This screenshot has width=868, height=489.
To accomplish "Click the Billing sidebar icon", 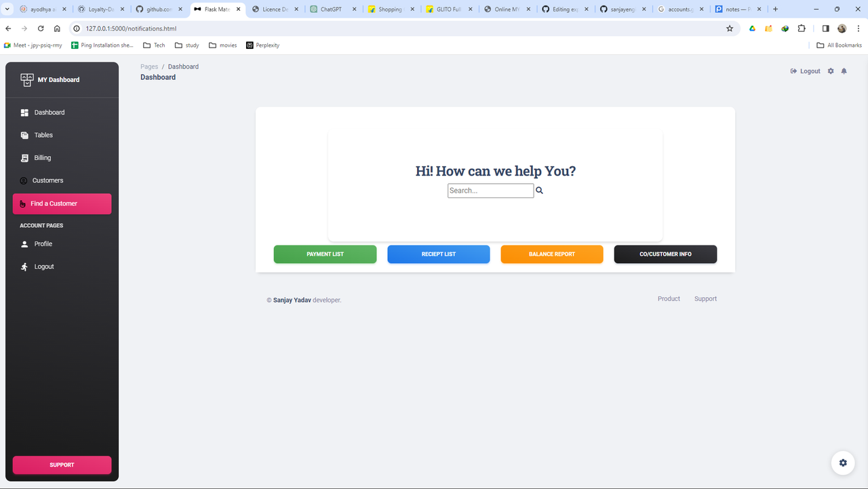I will 24,157.
